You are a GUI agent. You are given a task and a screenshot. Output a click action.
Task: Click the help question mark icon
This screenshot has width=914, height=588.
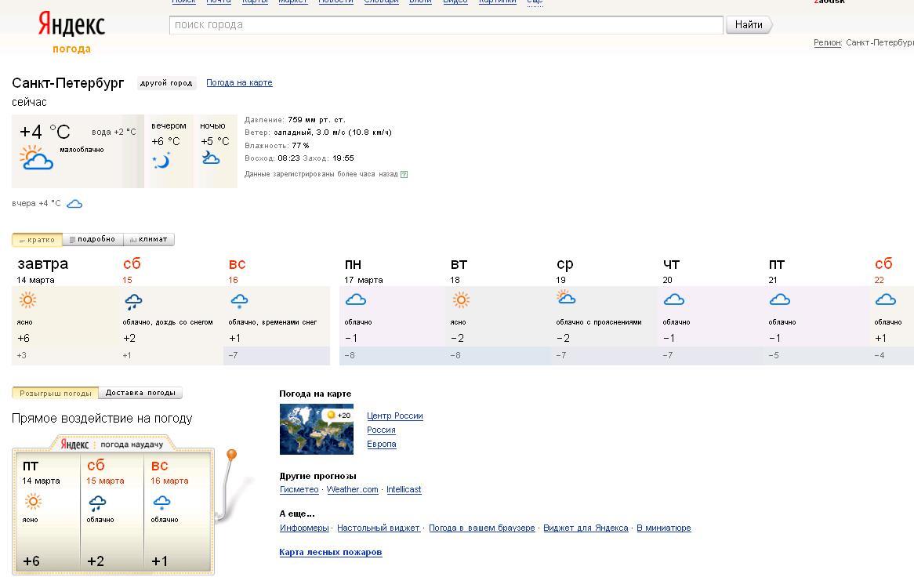click(x=404, y=174)
